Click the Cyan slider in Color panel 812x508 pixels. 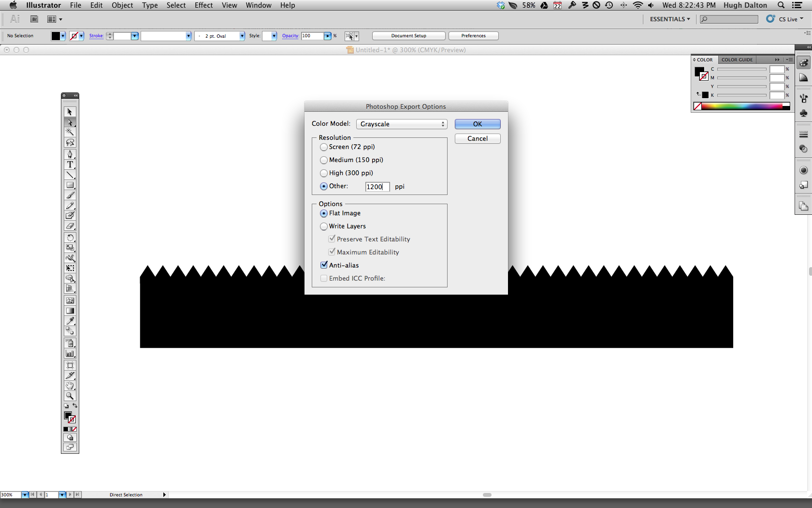point(742,69)
